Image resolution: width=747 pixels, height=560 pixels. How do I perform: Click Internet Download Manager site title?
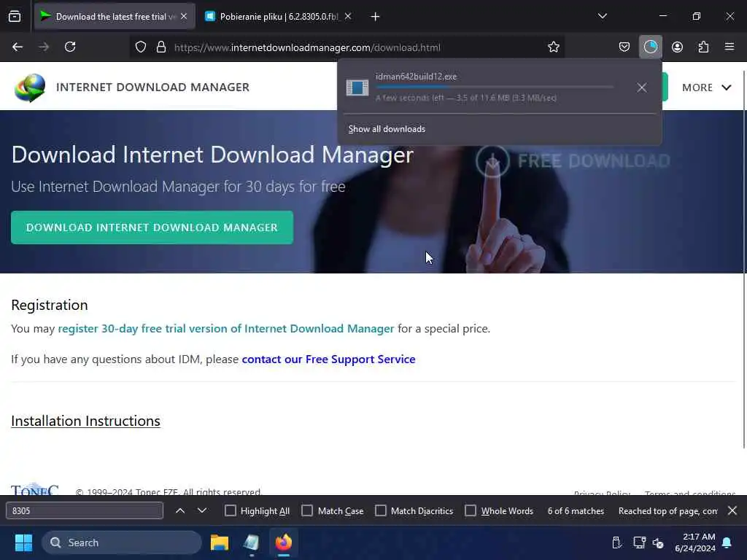pos(152,87)
